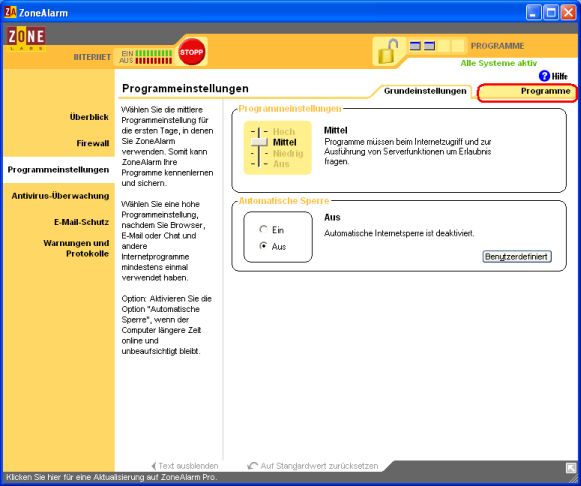Click the program security slider handle at Mittel
The image size is (581, 486).
pos(259,142)
